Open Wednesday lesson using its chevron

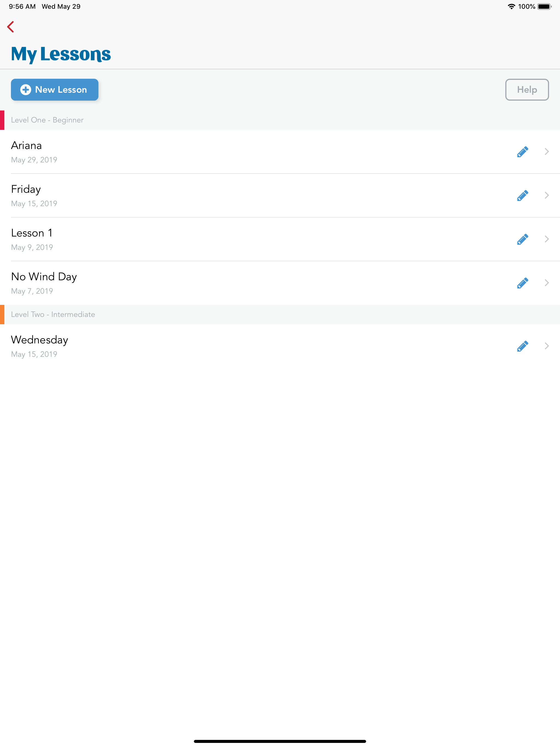[547, 346]
